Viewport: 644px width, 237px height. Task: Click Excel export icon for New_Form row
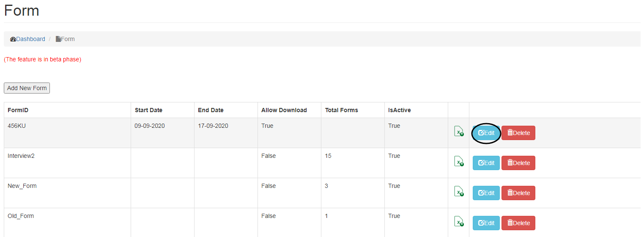tap(458, 192)
